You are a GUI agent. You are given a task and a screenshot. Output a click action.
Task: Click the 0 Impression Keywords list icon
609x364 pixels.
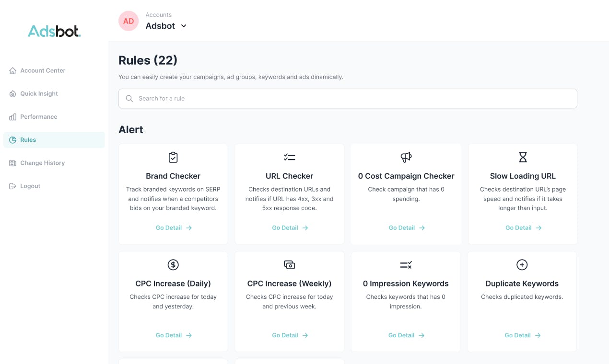click(x=406, y=264)
